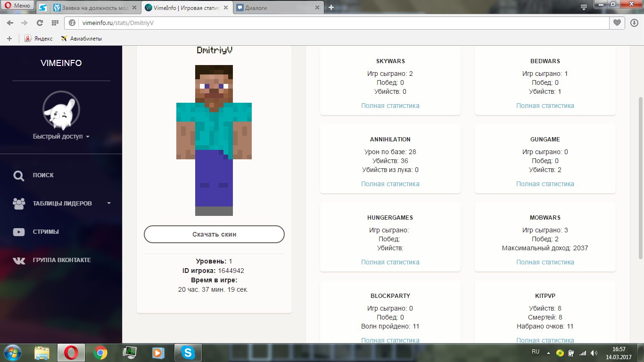
Task: Add bookmark with plus on bookmarks bar
Action: [9, 38]
